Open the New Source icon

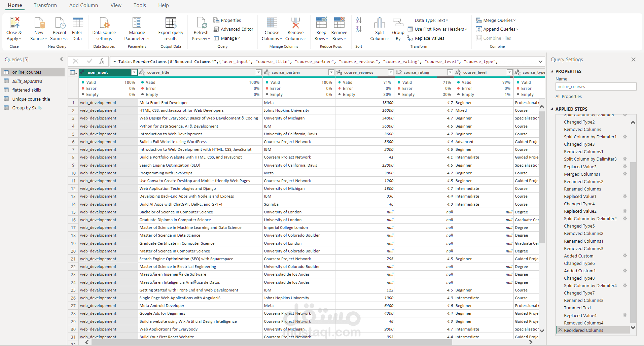39,23
